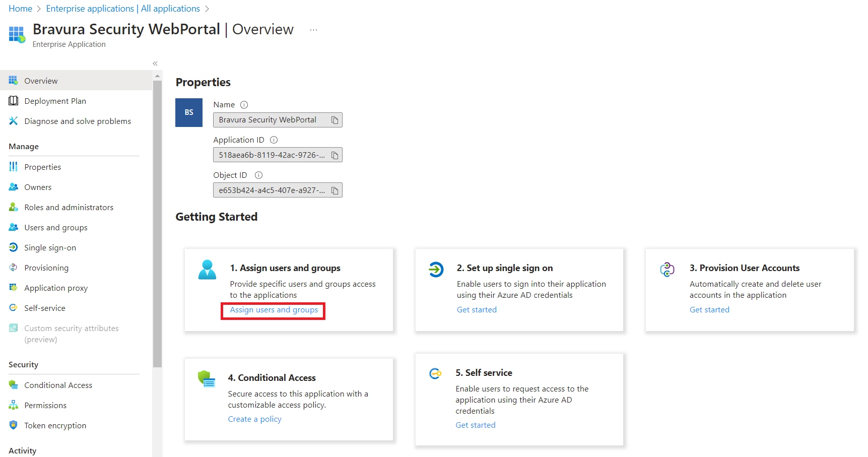Open Application proxy settings
This screenshot has width=868, height=457.
click(55, 288)
